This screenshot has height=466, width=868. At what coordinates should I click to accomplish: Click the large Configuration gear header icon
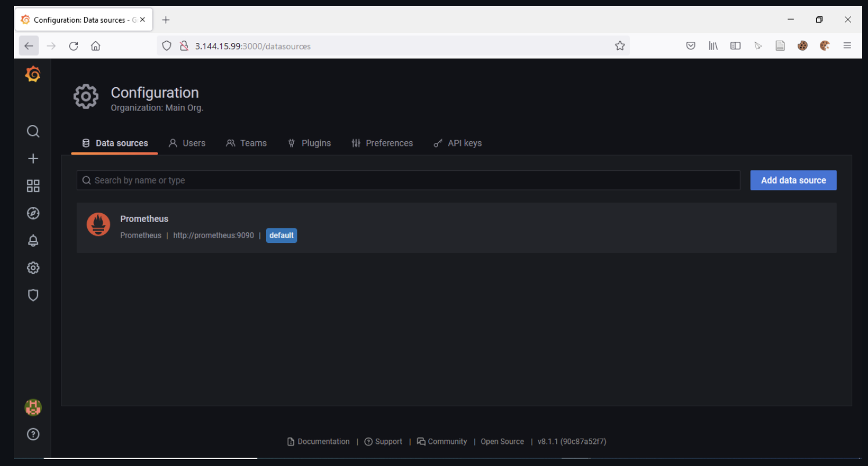click(x=86, y=96)
